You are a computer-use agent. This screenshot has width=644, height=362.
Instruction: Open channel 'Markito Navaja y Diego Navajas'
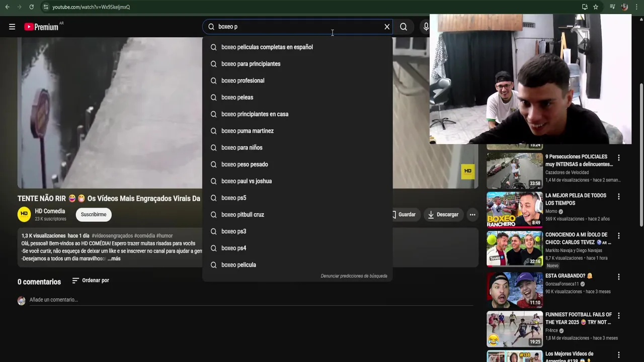574,250
